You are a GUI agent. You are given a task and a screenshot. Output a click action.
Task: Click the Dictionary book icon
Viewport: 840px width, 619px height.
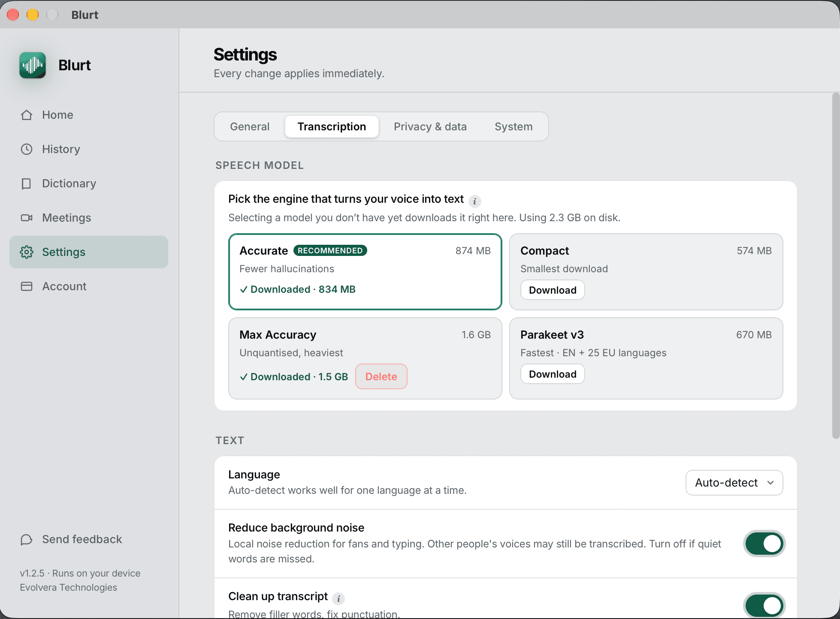[27, 183]
